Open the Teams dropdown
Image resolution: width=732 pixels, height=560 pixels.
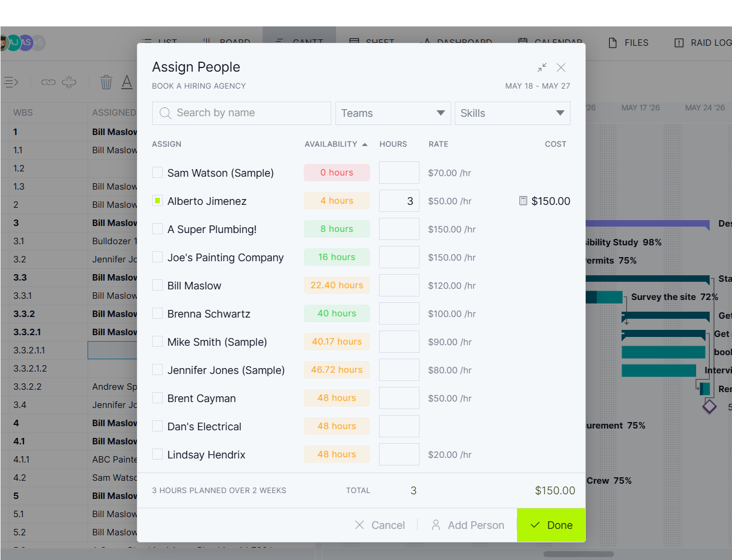click(393, 113)
